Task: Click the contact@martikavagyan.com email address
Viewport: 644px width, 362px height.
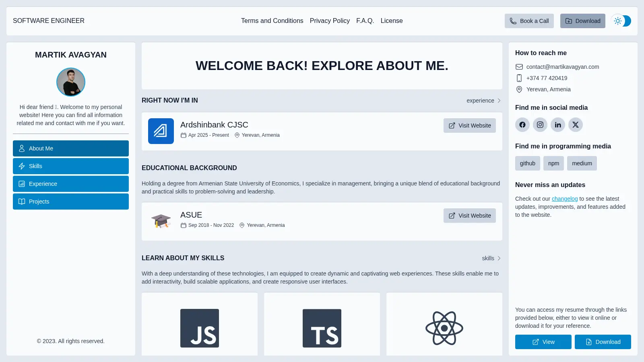Action: [563, 67]
